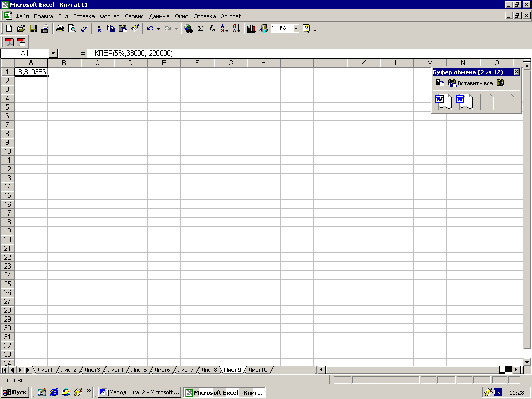This screenshot has height=399, width=532.
Task: Click the formula bar equals button
Action: click(x=83, y=54)
